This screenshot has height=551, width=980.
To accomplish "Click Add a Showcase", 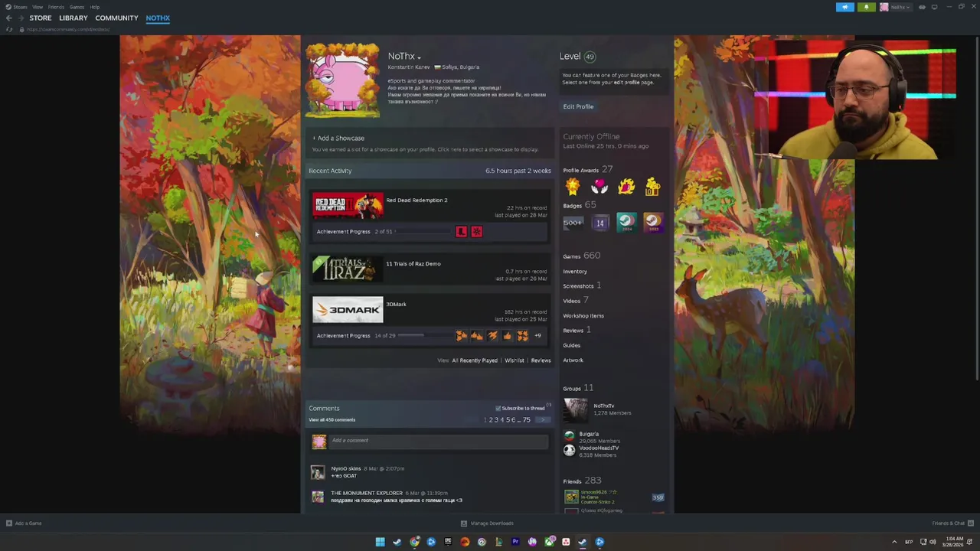I will tap(338, 138).
